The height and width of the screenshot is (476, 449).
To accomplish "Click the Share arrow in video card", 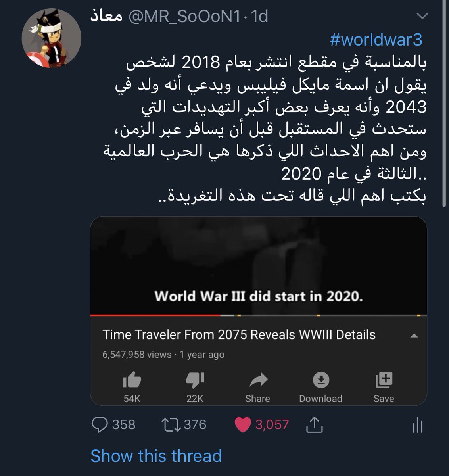I will coord(258,381).
